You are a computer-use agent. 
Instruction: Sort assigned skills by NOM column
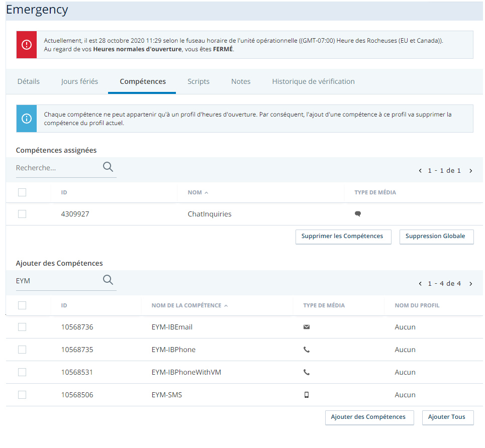[198, 192]
